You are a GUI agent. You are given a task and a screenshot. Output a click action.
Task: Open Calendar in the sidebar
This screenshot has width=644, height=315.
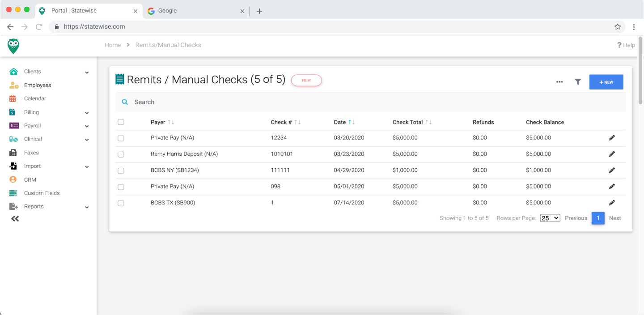click(x=35, y=98)
